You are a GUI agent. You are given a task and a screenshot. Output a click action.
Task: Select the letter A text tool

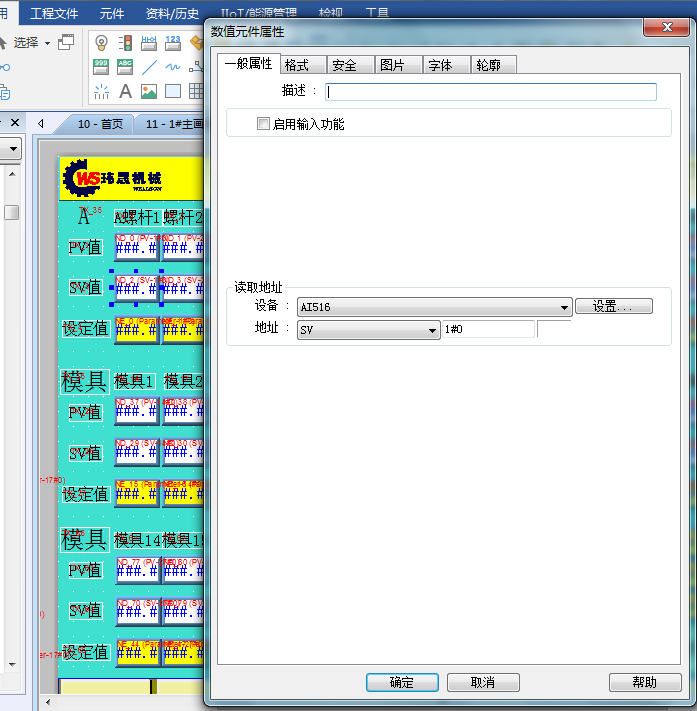coord(125,92)
